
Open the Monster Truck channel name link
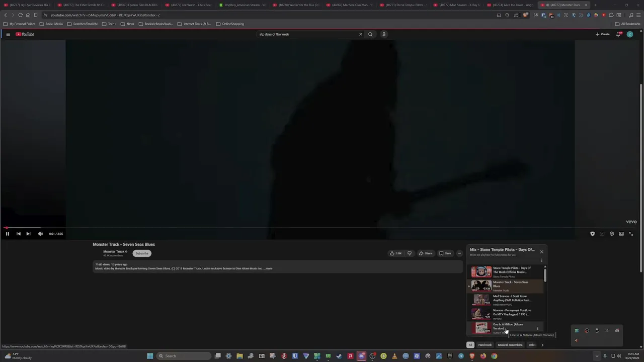point(114,251)
